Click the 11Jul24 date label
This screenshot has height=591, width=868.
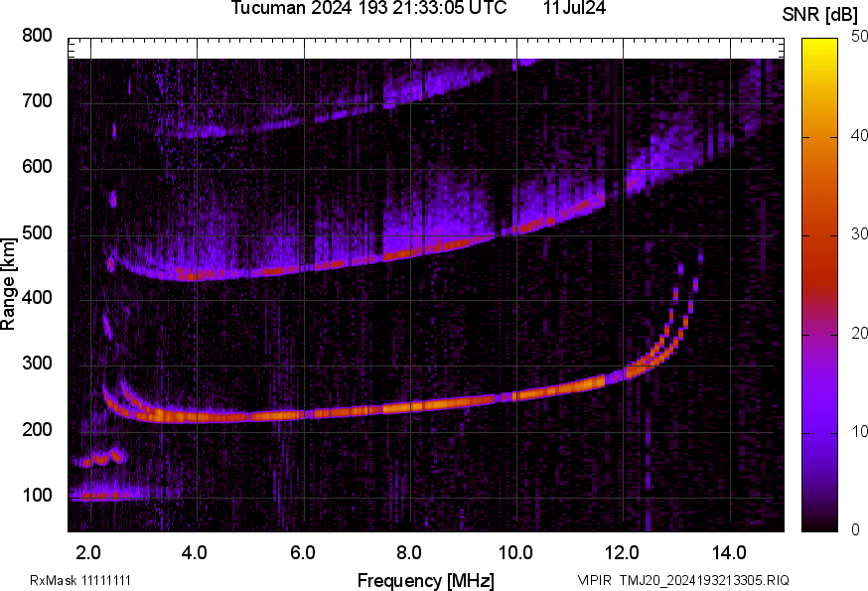tap(575, 9)
